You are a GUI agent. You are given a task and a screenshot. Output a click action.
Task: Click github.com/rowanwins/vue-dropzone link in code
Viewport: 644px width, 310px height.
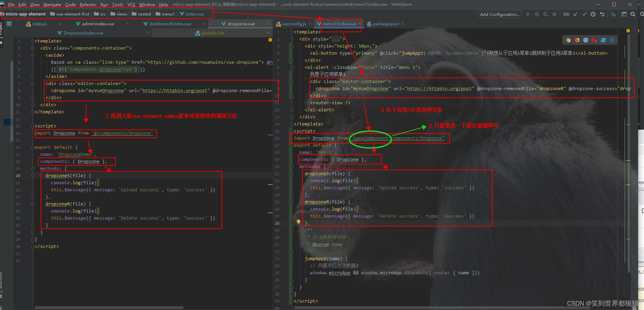[204, 62]
